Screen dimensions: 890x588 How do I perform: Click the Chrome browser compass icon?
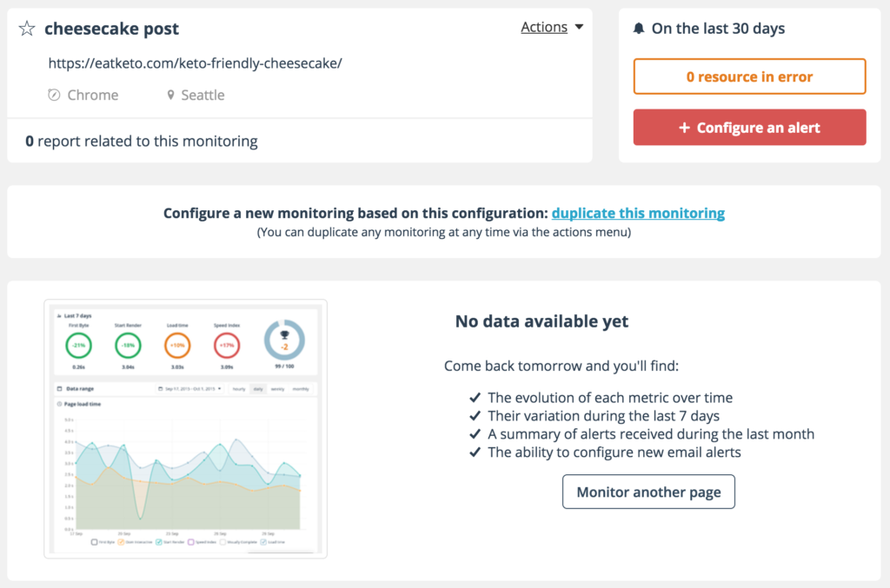pos(54,96)
